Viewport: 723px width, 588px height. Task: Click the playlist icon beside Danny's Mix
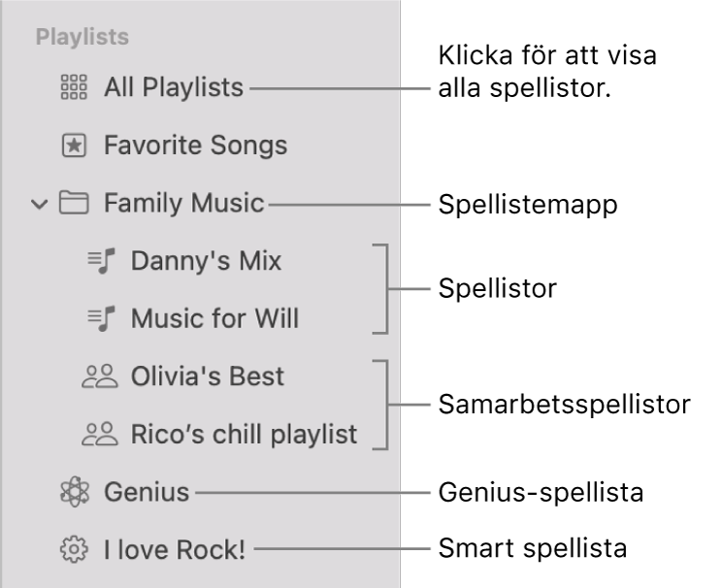click(x=102, y=261)
